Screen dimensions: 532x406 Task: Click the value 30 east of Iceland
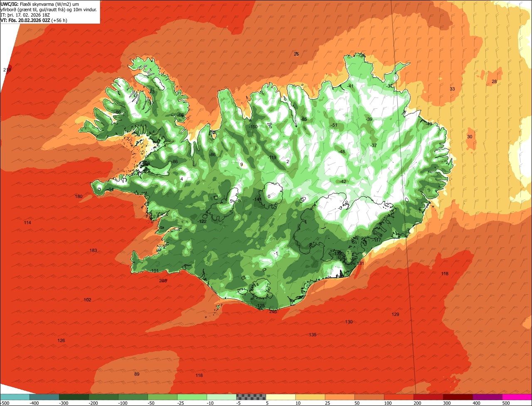pos(470,137)
